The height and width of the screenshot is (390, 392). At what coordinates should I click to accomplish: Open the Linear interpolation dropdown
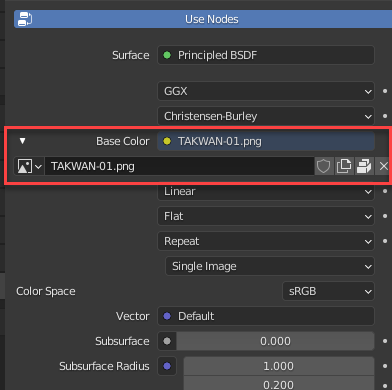click(x=266, y=191)
